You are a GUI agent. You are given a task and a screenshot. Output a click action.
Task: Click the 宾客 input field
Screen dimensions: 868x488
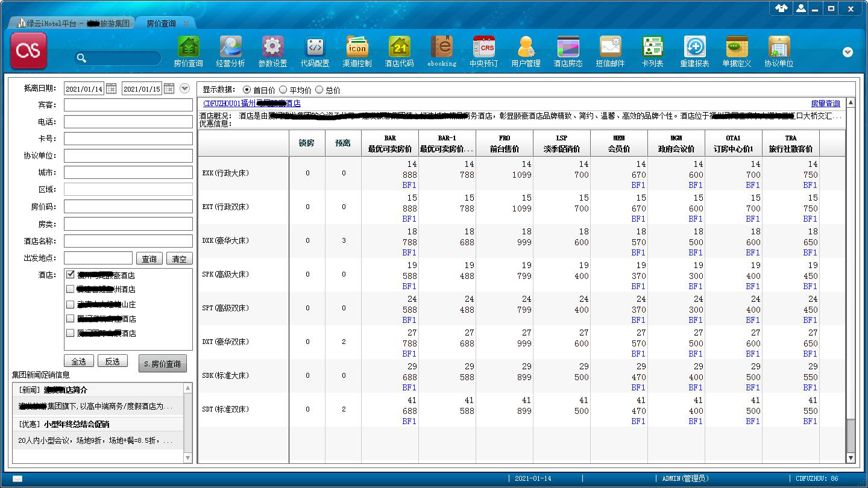pos(128,105)
